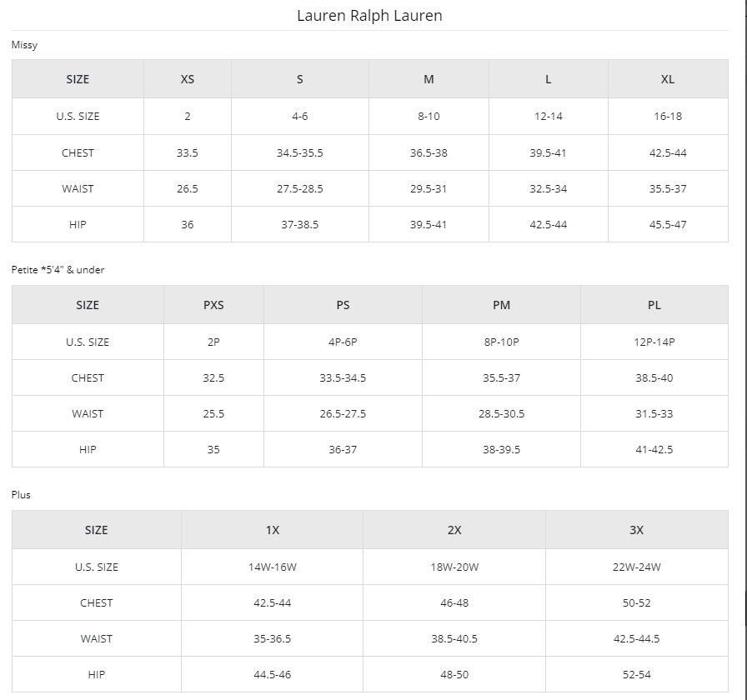Click Plus U.S. size 14W-16W cell
The height and width of the screenshot is (700, 747).
point(273,567)
